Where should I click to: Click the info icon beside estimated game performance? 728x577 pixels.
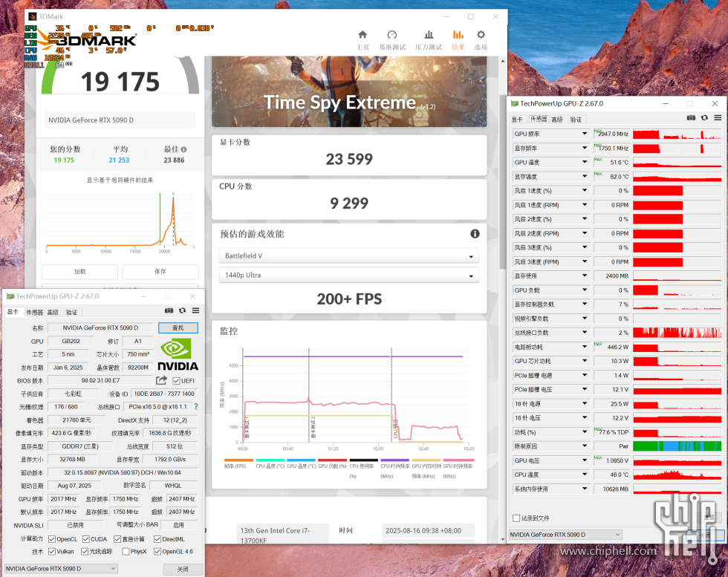coord(475,233)
